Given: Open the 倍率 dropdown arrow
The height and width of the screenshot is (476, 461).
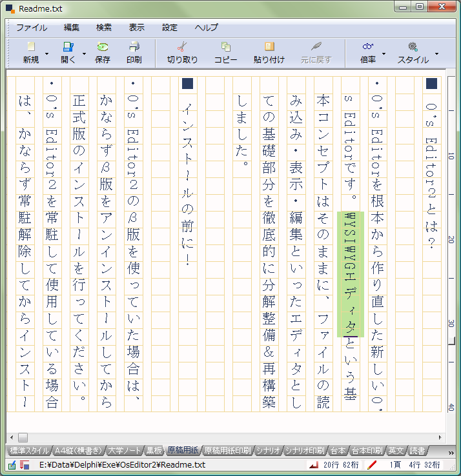Looking at the screenshot, I should [384, 54].
